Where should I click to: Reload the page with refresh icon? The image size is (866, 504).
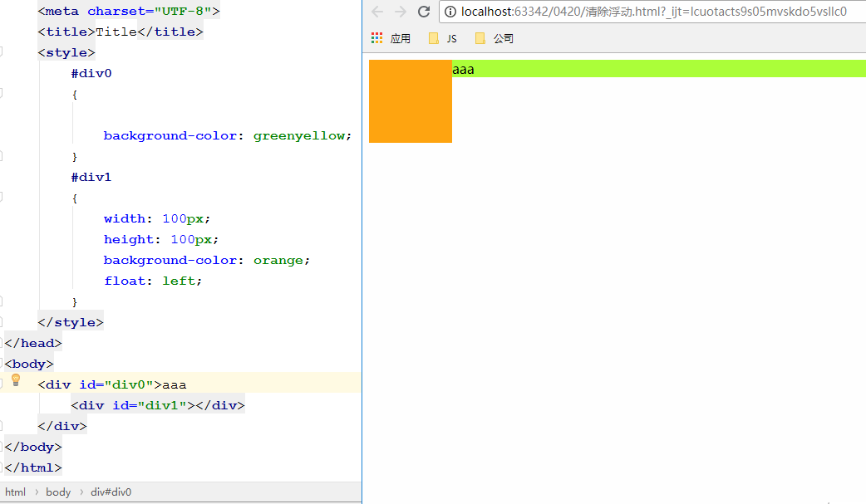(424, 12)
